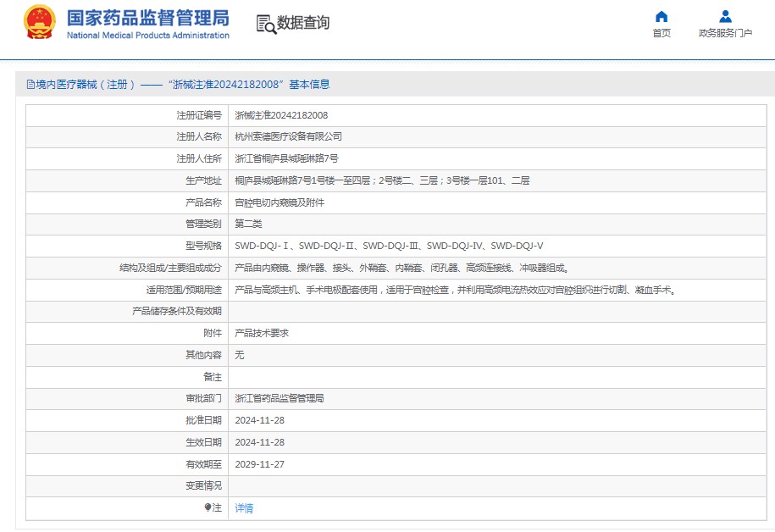The height and width of the screenshot is (532, 775).
Task: Click the 注册人名称 label
Action: click(199, 136)
